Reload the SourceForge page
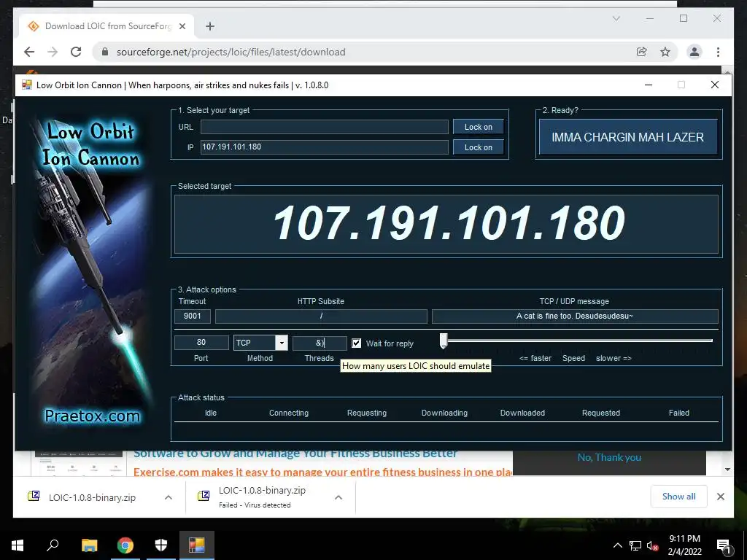The width and height of the screenshot is (747, 560). (76, 52)
